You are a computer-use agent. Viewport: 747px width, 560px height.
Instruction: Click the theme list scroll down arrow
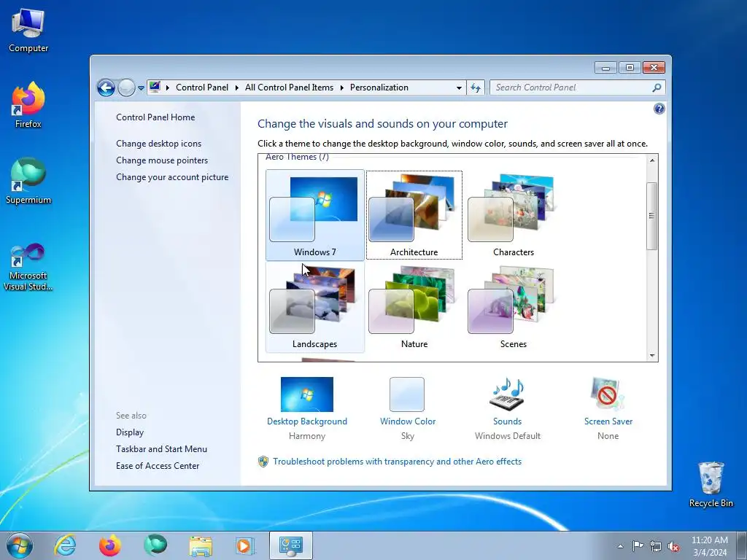pos(652,356)
